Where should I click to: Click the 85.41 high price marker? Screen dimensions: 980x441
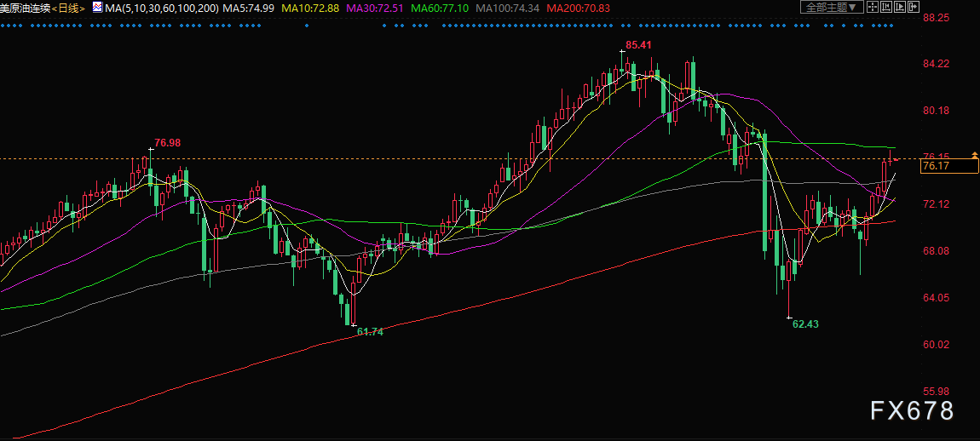coord(639,45)
